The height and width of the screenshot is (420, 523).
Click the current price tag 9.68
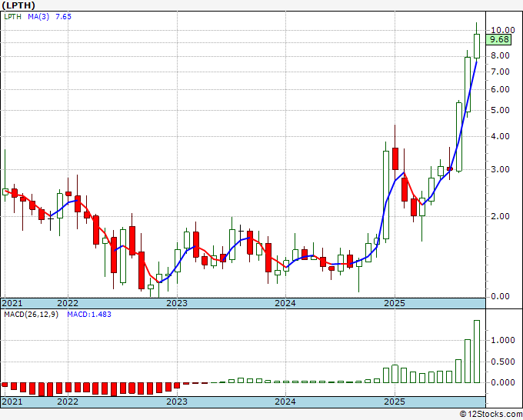coord(498,39)
